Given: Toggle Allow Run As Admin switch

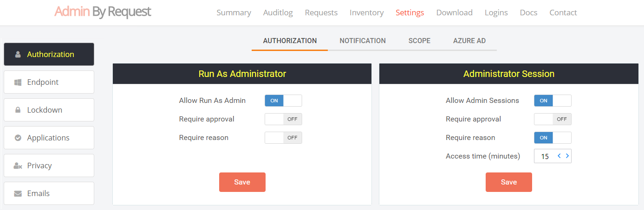Looking at the screenshot, I should point(283,101).
